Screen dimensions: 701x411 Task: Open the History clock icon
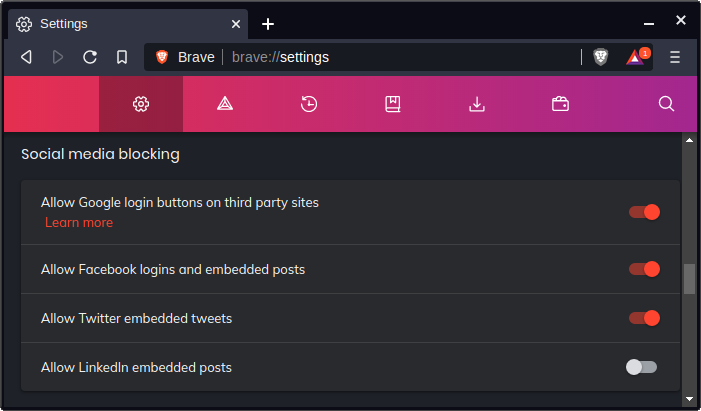(x=309, y=104)
